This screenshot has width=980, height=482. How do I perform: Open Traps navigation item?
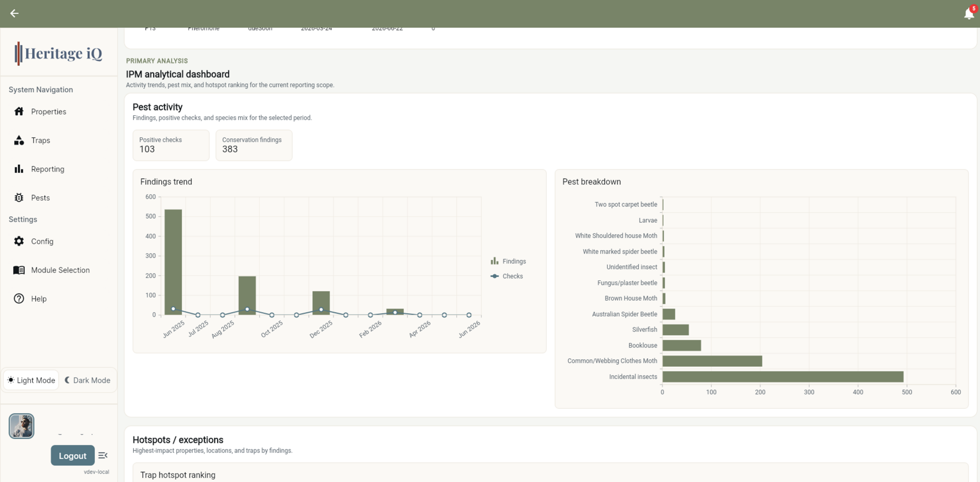click(59, 140)
